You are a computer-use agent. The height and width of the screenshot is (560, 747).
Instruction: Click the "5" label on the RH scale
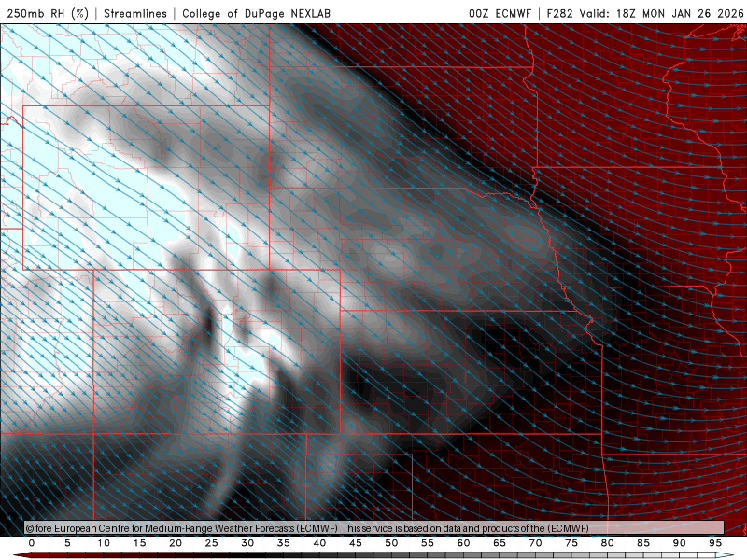click(x=67, y=543)
